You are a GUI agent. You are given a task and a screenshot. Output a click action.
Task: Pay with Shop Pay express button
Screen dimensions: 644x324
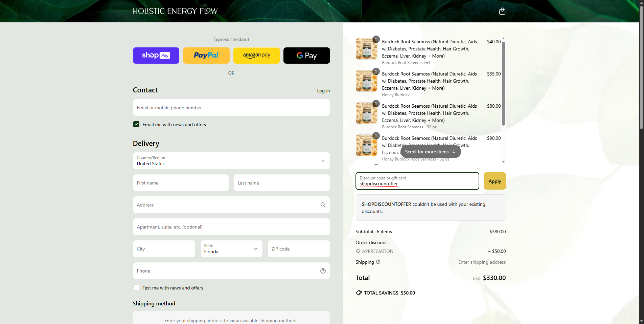click(156, 56)
